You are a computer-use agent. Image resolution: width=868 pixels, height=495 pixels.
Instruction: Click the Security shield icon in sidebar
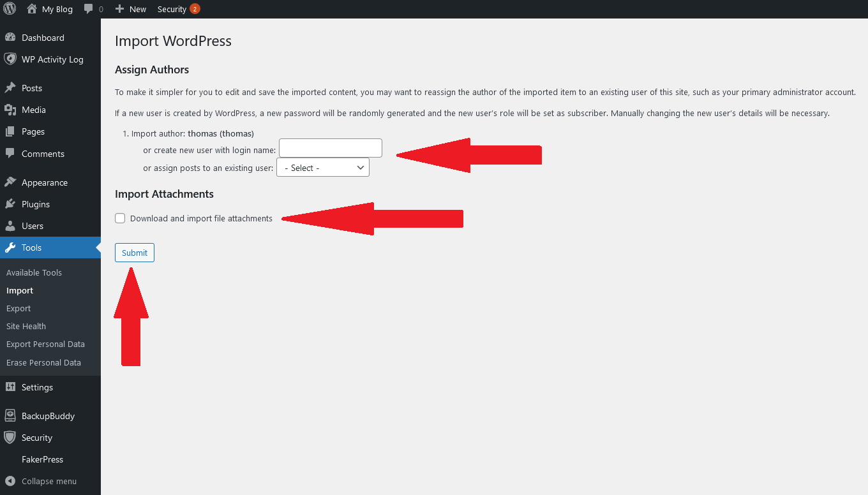click(10, 438)
